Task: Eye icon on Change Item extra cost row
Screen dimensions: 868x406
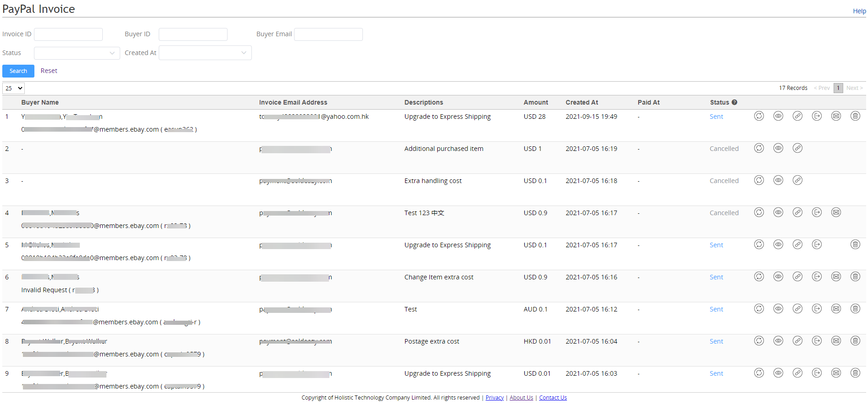Action: pos(779,277)
